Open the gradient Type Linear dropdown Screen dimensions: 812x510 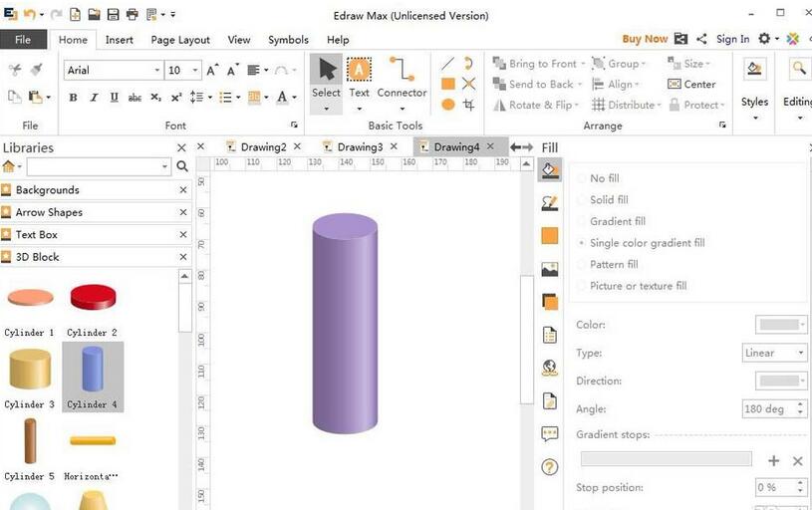coord(774,353)
